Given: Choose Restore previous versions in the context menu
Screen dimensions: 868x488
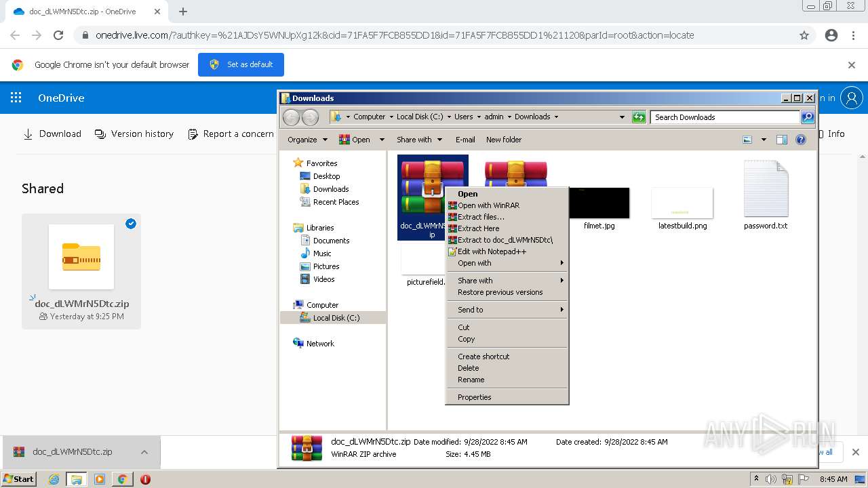Looking at the screenshot, I should pos(507,292).
